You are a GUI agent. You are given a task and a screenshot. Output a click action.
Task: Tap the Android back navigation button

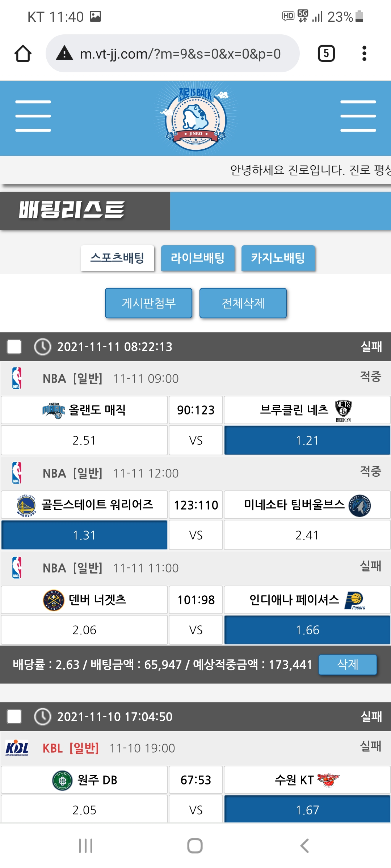coord(304,846)
